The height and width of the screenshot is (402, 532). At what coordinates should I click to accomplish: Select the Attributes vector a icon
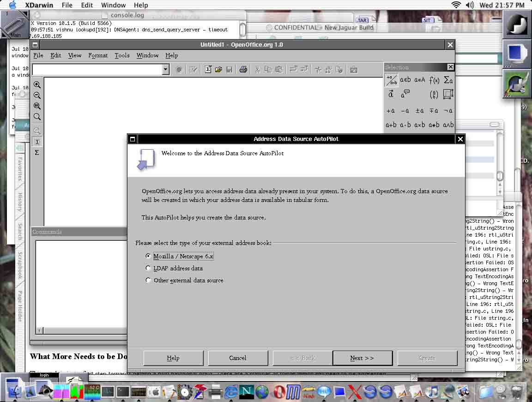coord(391,94)
